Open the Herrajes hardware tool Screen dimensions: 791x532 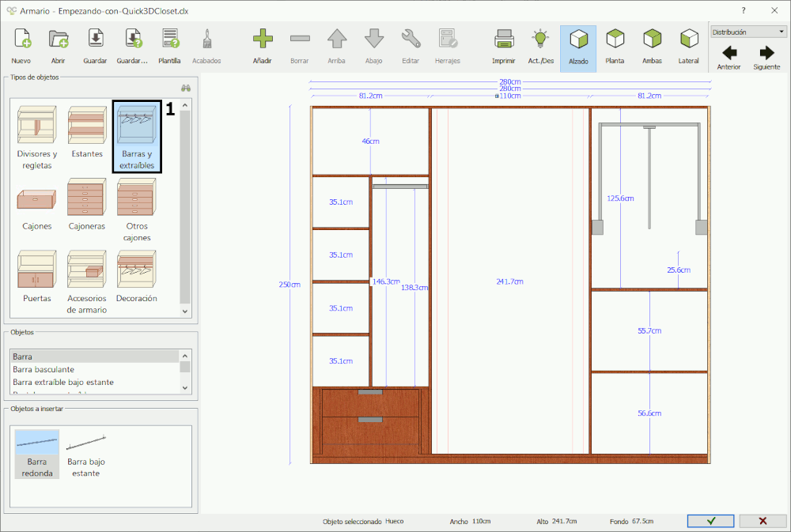pyautogui.click(x=448, y=47)
